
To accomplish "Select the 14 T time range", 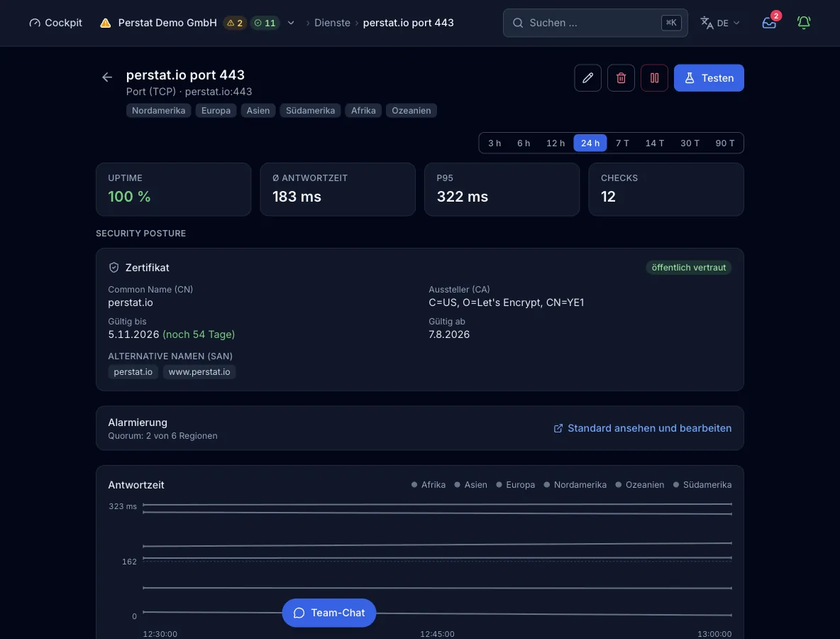I will click(x=655, y=143).
